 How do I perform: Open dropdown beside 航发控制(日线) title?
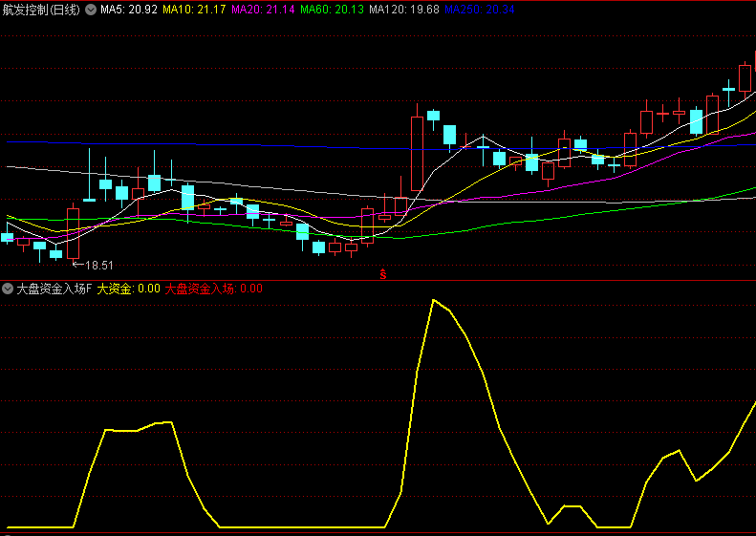[91, 10]
